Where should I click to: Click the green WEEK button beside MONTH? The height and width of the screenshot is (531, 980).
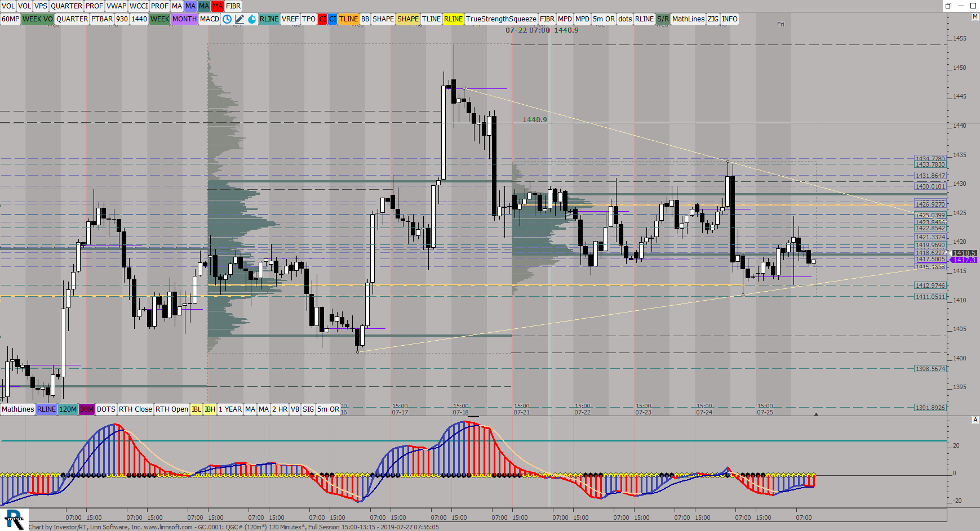(159, 19)
